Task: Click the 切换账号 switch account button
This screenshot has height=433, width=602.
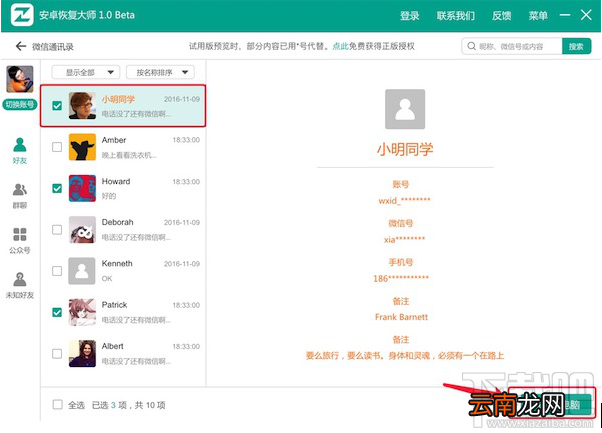Action: point(20,104)
